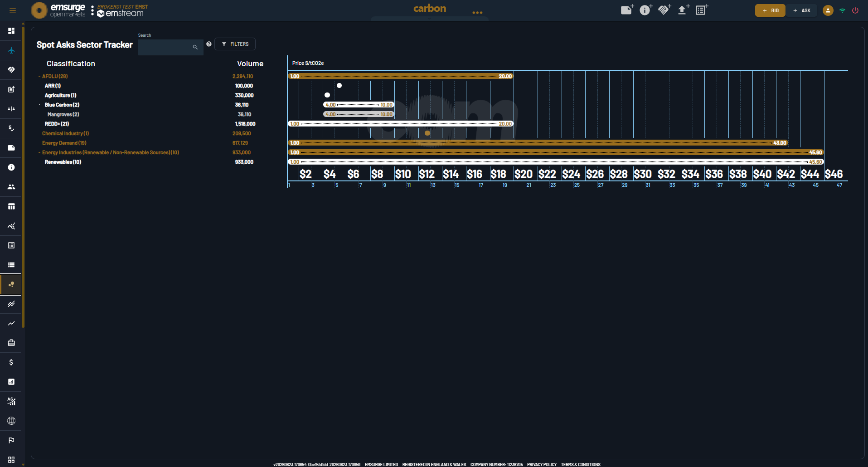Open the user profile avatar
The height and width of the screenshot is (467, 868).
[828, 10]
